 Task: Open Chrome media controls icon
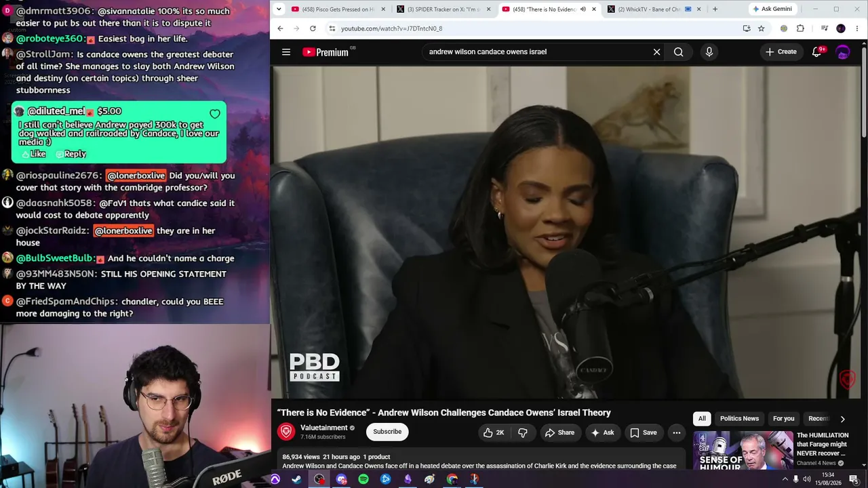[824, 28]
